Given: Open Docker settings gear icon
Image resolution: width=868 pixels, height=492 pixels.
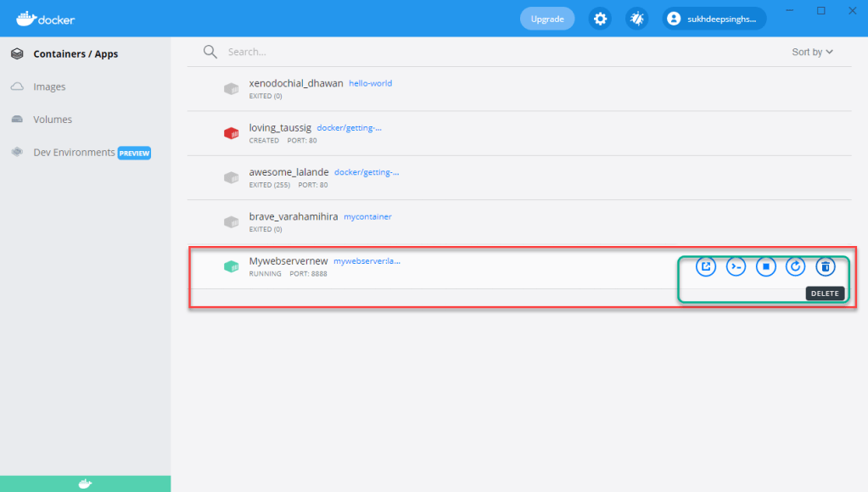Looking at the screenshot, I should click(600, 19).
